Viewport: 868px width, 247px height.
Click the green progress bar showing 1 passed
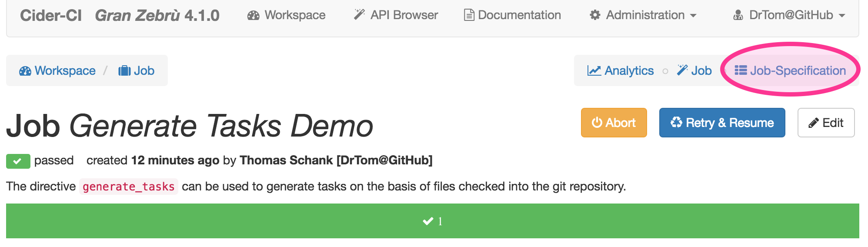click(433, 221)
